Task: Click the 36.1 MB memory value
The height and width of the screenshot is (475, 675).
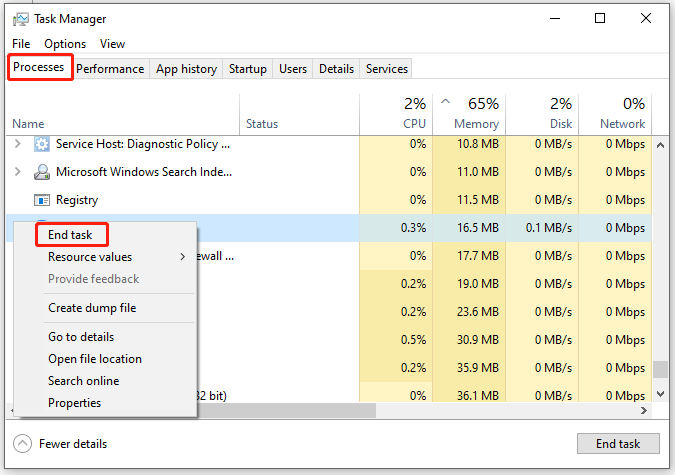Action: [477, 395]
